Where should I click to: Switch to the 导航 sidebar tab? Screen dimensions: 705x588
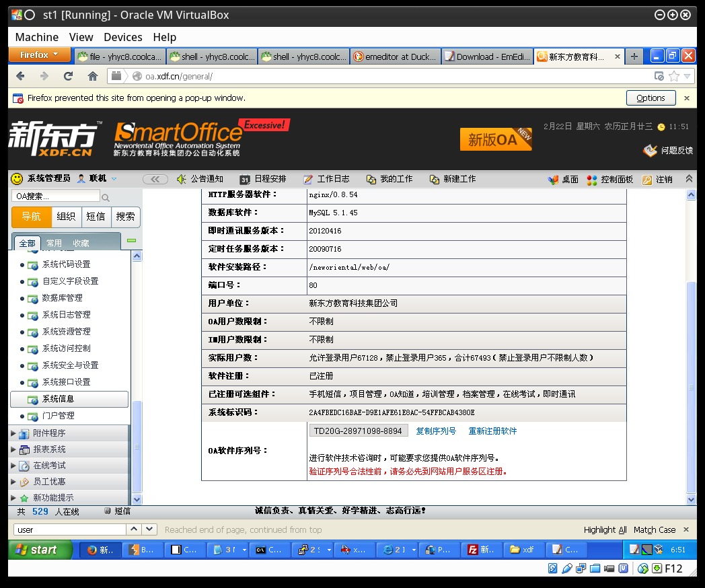pos(32,217)
